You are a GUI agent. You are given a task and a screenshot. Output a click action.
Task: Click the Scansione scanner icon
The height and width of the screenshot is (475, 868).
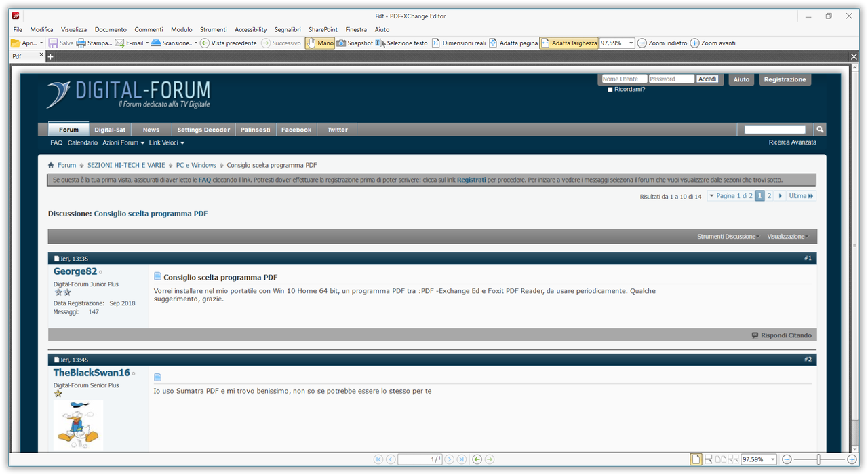pos(156,43)
